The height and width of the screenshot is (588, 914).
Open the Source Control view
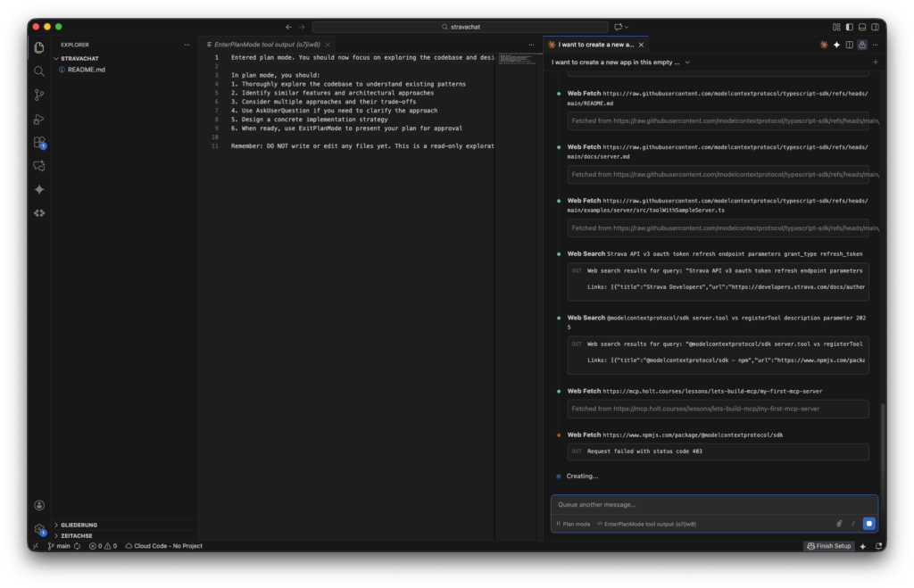pyautogui.click(x=39, y=95)
